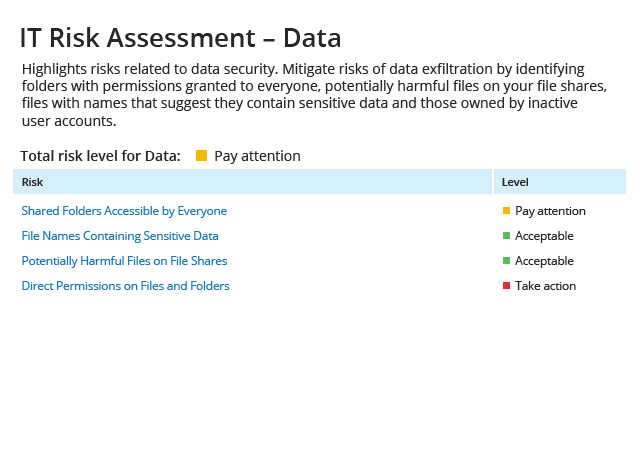Open File Names Containing Sensitive Data link

[120, 236]
